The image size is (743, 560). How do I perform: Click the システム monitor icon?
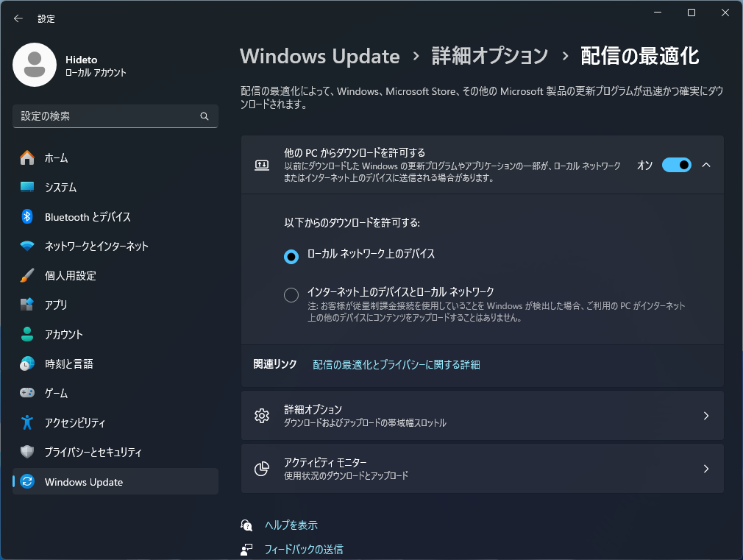tap(21, 188)
